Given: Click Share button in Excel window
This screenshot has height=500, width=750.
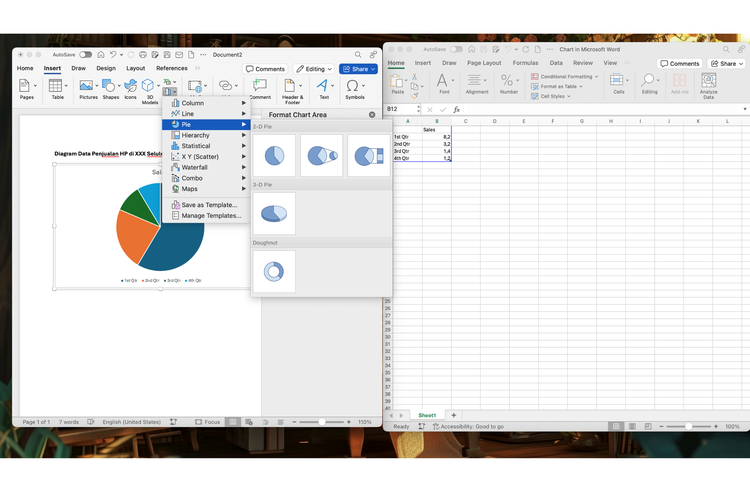Looking at the screenshot, I should pyautogui.click(x=726, y=63).
